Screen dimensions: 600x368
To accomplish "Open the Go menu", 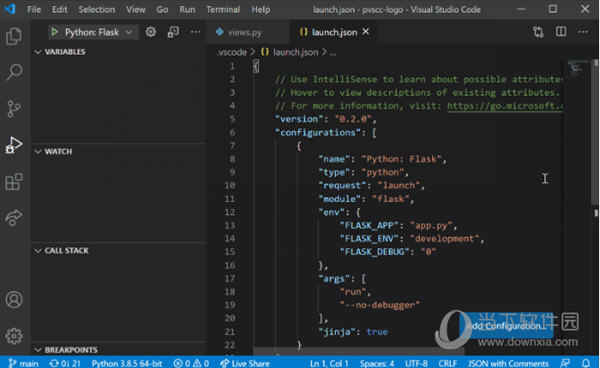I will [162, 9].
